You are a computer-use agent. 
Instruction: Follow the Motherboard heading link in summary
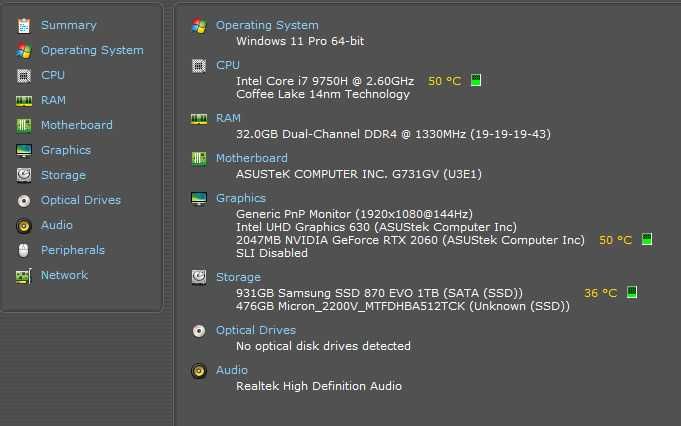coord(252,158)
